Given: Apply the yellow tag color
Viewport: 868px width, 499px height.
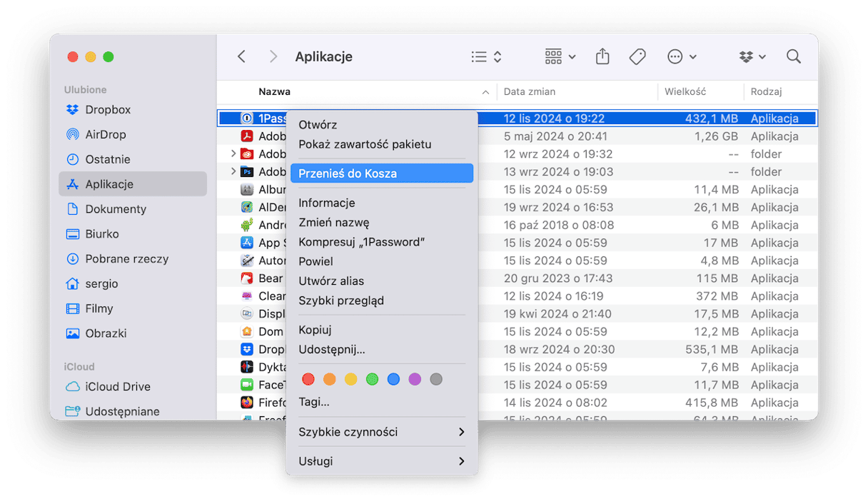Looking at the screenshot, I should click(x=350, y=379).
